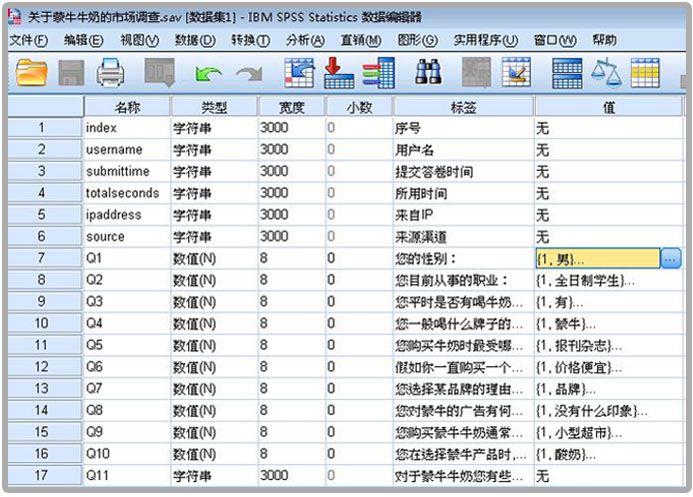This screenshot has width=693, height=497.
Task: Click the green Undo arrow
Action: (208, 74)
